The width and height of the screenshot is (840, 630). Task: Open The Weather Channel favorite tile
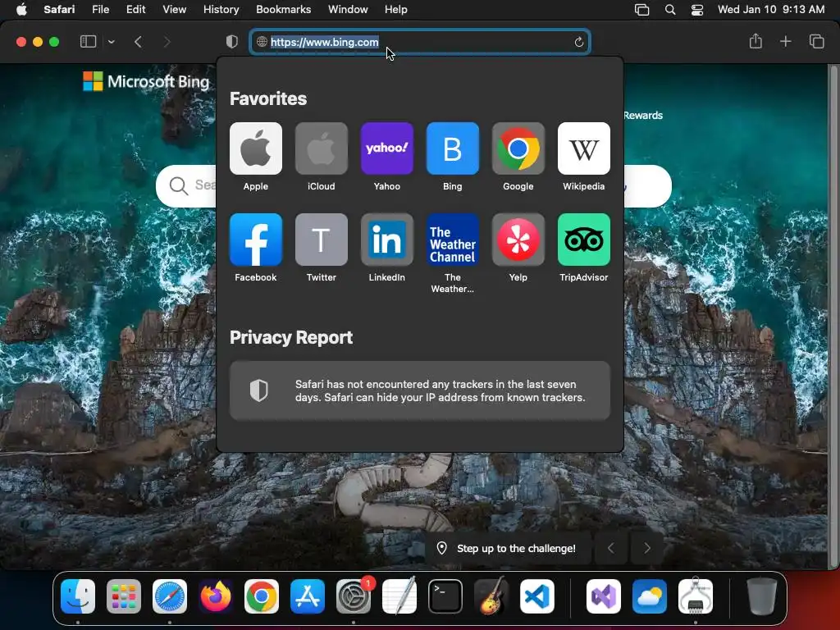pyautogui.click(x=452, y=240)
